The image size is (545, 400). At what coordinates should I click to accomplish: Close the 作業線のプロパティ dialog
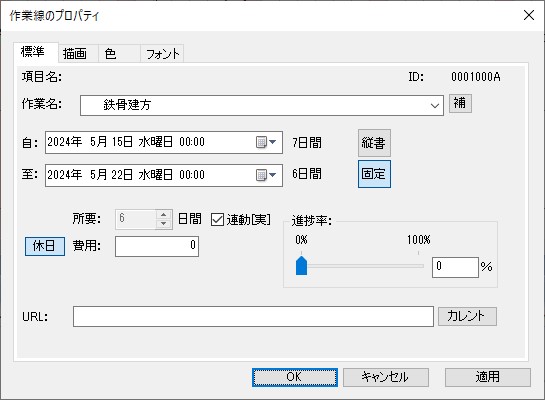tap(529, 15)
